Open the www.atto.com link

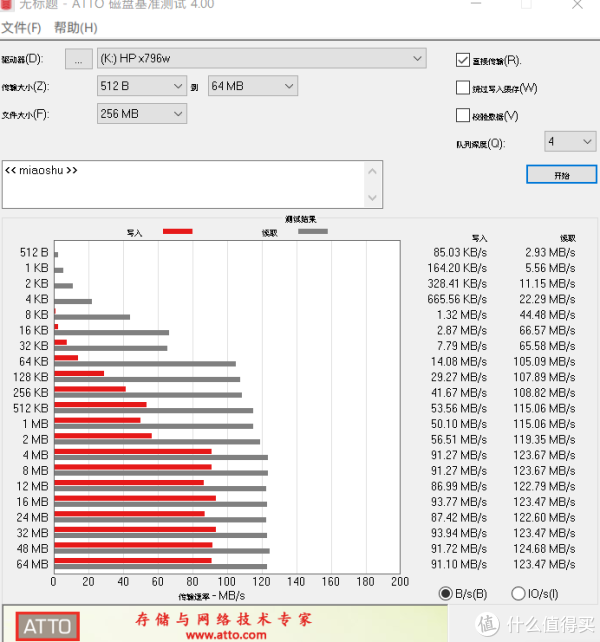226,635
